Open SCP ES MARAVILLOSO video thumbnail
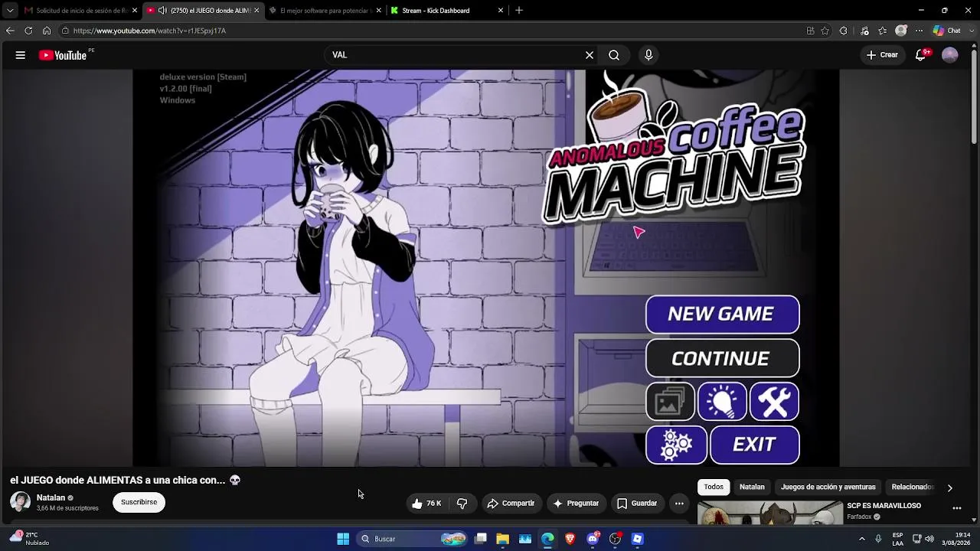 click(x=770, y=513)
